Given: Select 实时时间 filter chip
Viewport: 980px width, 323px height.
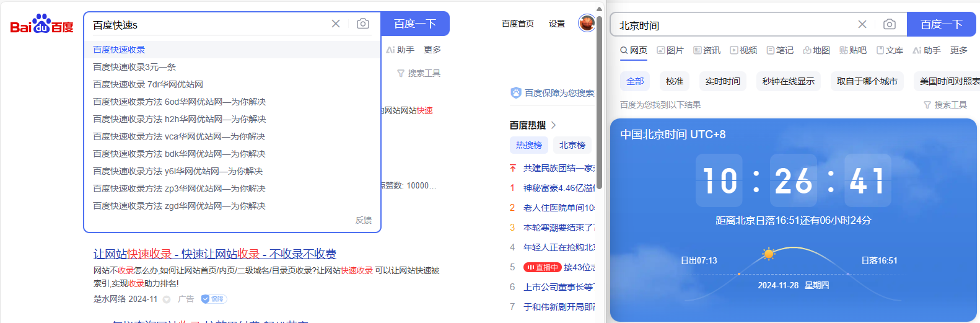Looking at the screenshot, I should 723,81.
